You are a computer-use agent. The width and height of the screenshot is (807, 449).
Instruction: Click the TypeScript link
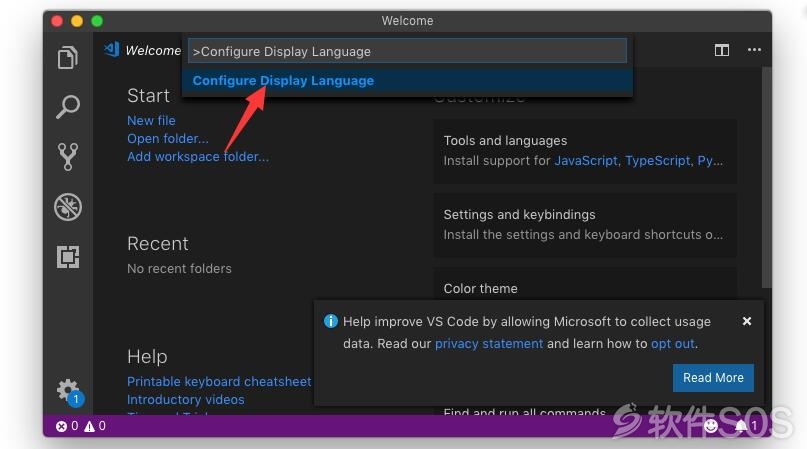point(657,161)
